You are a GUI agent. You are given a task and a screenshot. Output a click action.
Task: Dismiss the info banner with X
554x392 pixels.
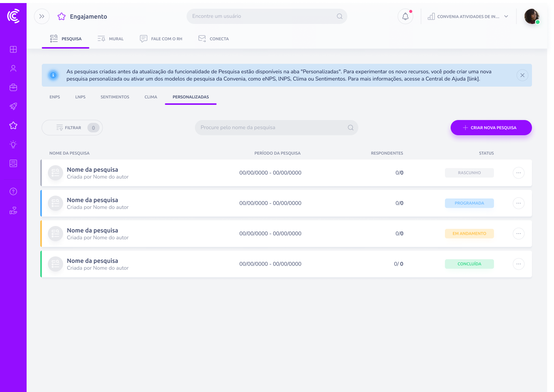point(522,75)
